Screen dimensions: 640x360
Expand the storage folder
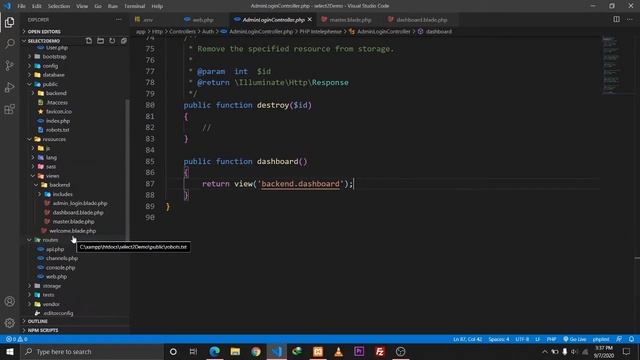[52, 286]
